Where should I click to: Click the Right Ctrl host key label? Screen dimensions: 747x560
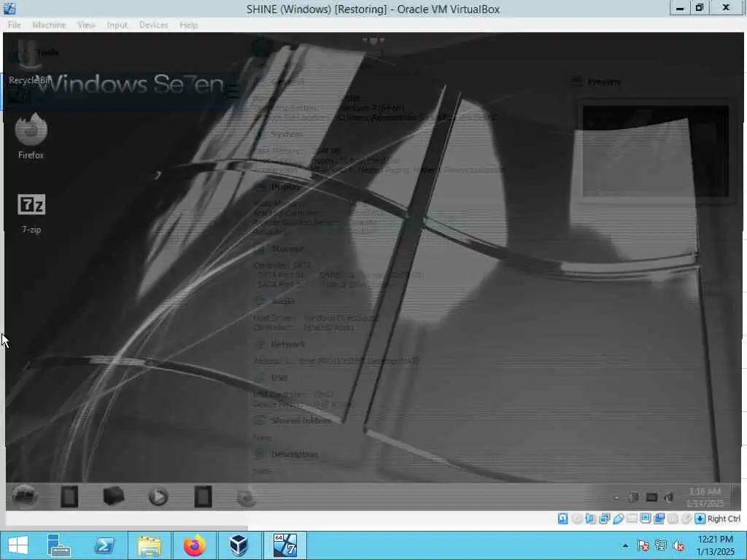pyautogui.click(x=724, y=518)
